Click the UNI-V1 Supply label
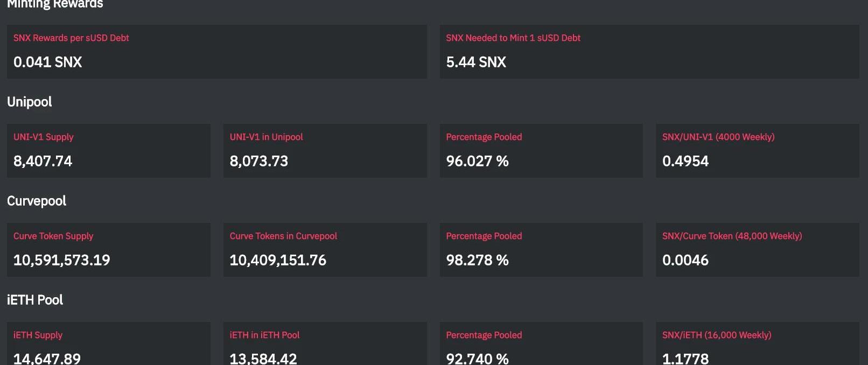This screenshot has width=868, height=365. (43, 137)
